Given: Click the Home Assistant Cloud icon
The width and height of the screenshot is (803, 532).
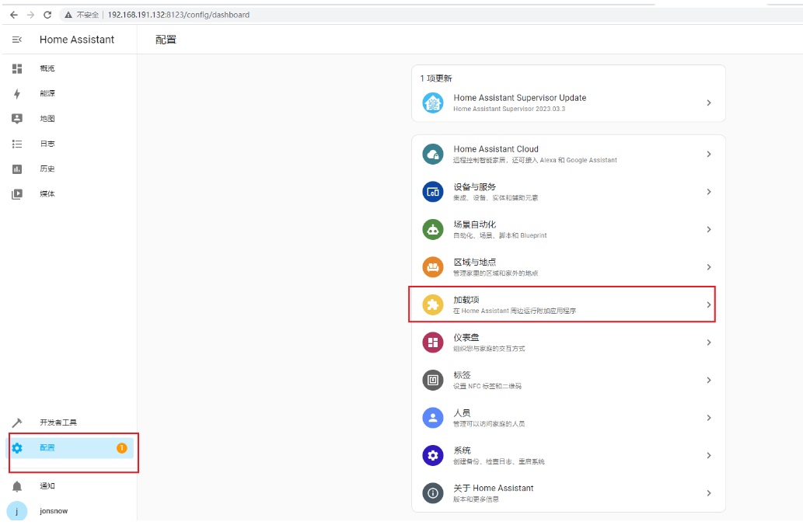Looking at the screenshot, I should point(433,154).
